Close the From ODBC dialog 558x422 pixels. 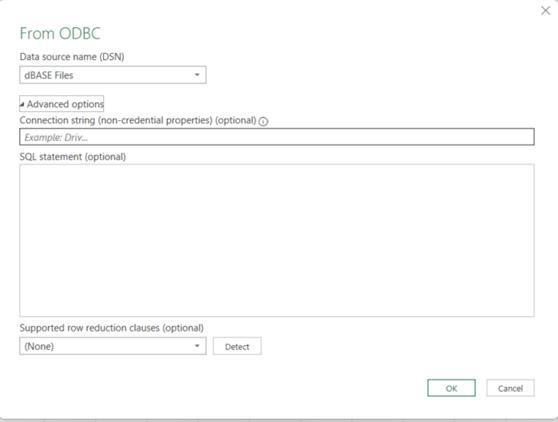click(545, 11)
